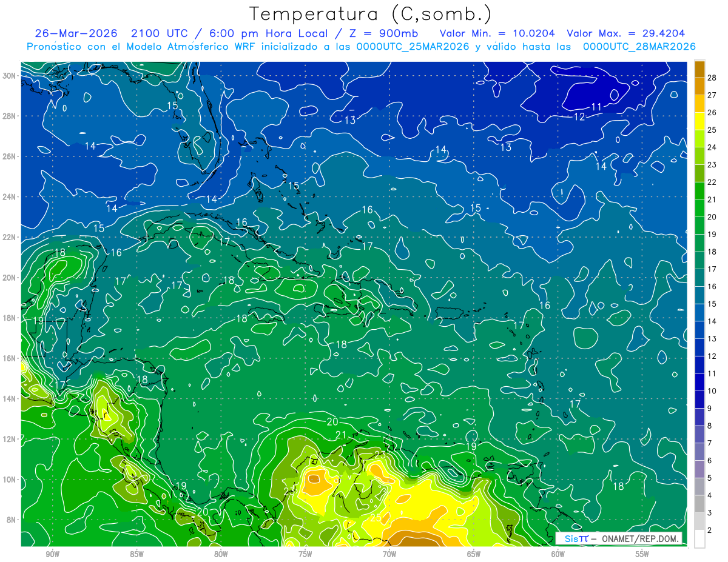Click the 55W longitude axis label

pyautogui.click(x=642, y=554)
